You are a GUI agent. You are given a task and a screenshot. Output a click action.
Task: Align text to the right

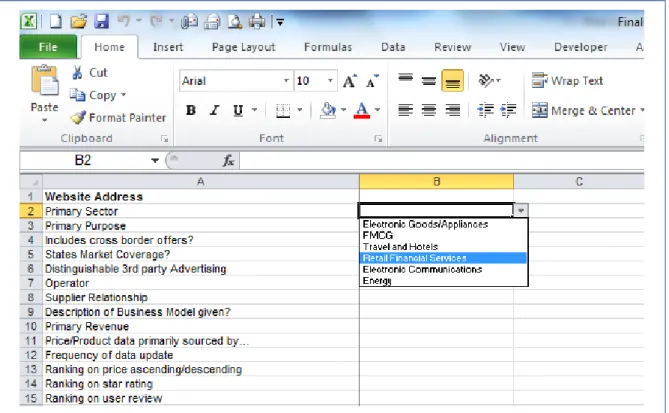click(x=452, y=111)
